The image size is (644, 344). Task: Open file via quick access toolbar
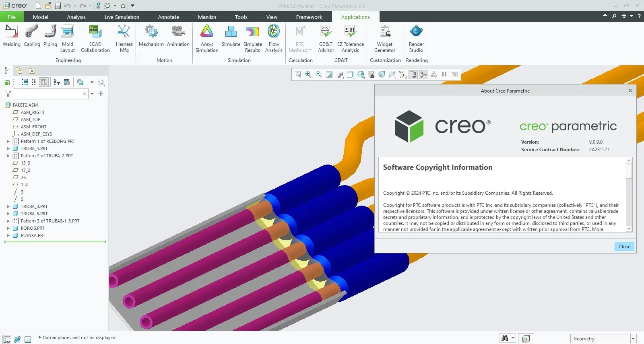pyautogui.click(x=47, y=6)
